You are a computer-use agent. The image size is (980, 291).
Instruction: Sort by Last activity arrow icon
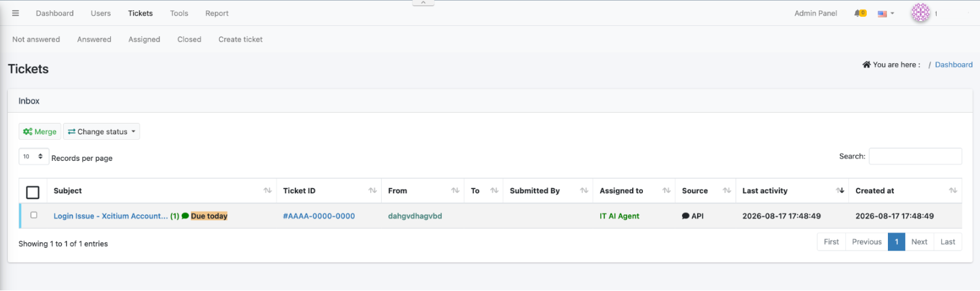(840, 190)
